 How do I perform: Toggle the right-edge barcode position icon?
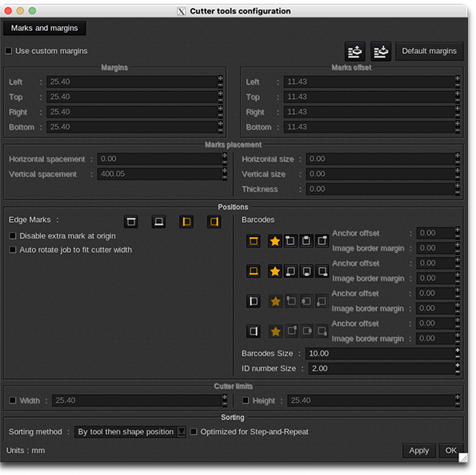pos(253,331)
